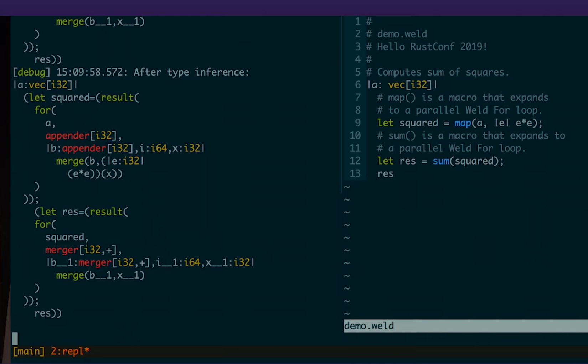Click 'res' on line 13 in vim

[386, 174]
